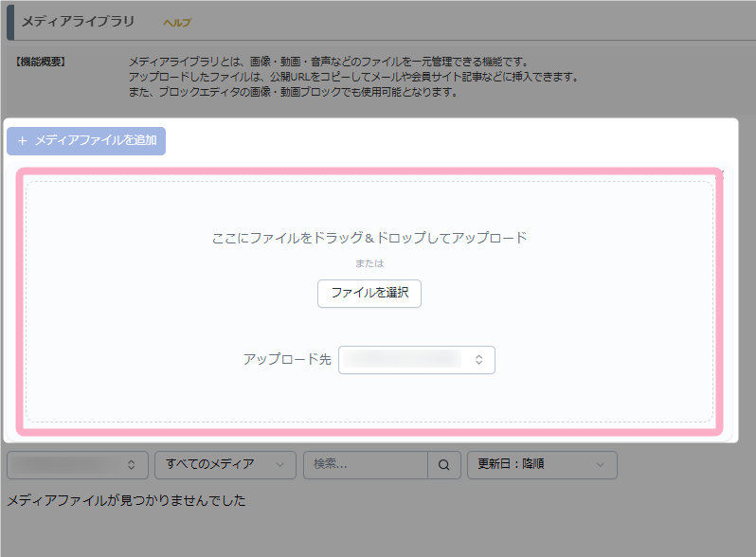
Task: Open the blurred folder filter dropdown
Action: coord(76,465)
